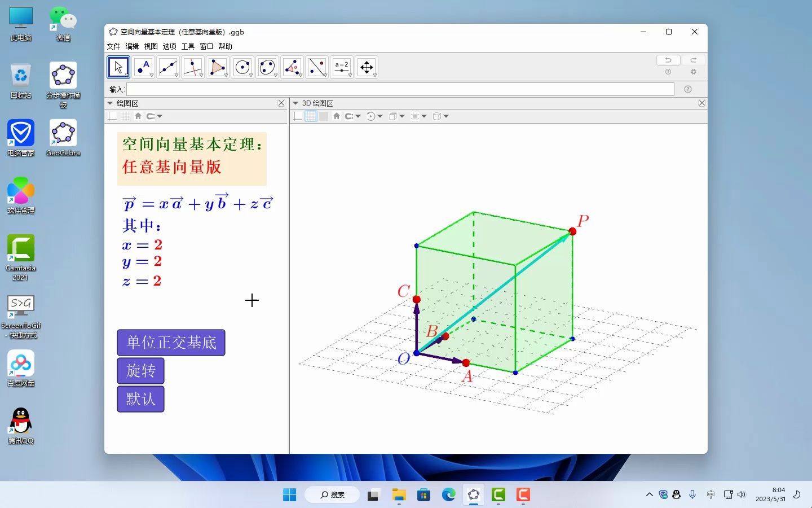Click the Redo arrow button
The height and width of the screenshot is (508, 812).
694,60
